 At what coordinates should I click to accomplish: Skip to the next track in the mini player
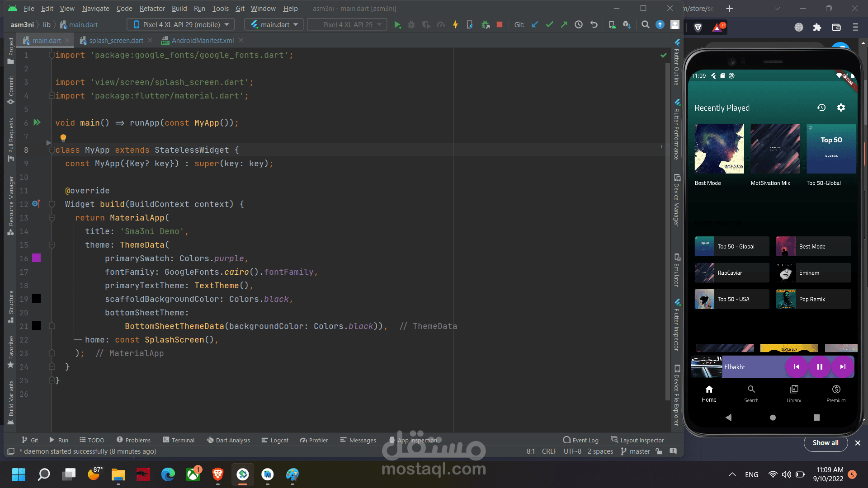point(843,367)
